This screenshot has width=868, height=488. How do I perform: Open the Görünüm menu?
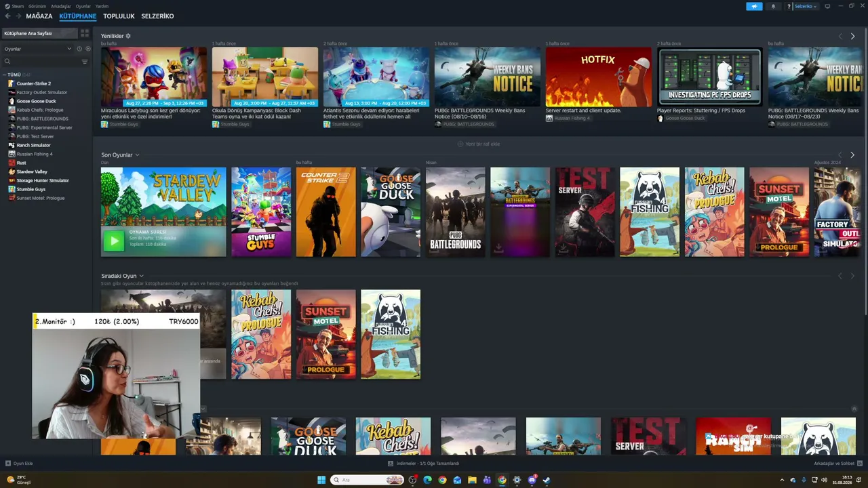37,6
